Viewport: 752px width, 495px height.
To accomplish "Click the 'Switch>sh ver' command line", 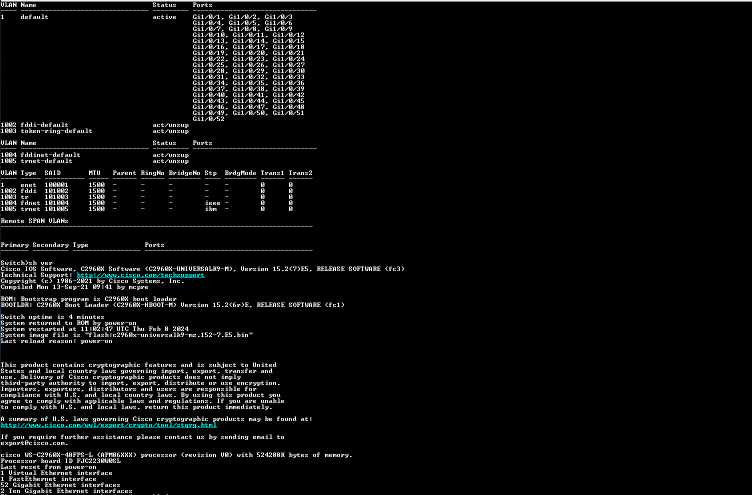I will click(26, 263).
